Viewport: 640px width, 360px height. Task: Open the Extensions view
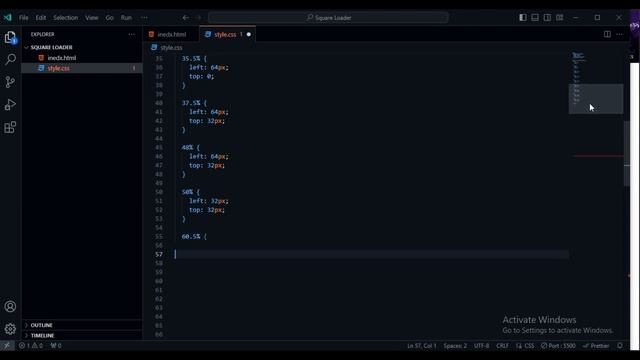[x=10, y=127]
